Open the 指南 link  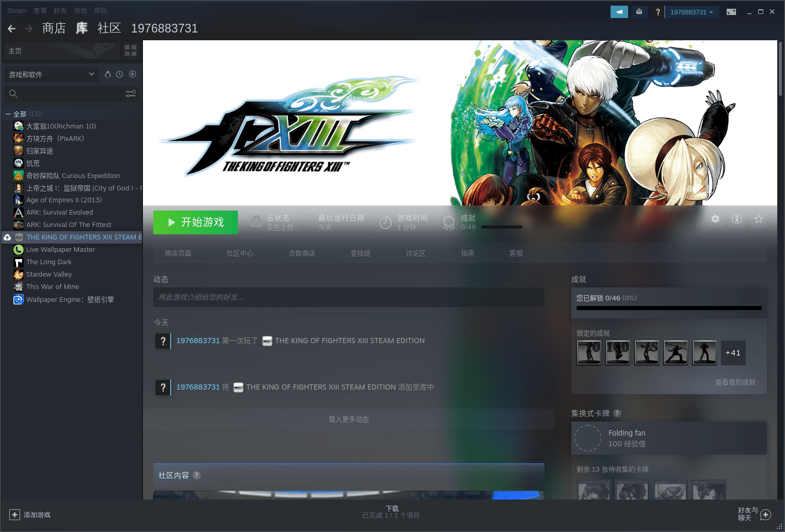468,253
